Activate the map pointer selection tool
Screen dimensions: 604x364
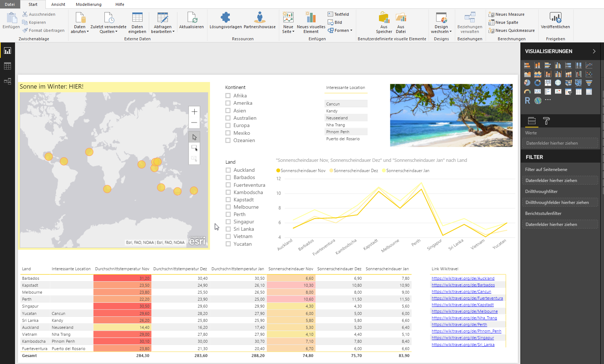coord(194,137)
